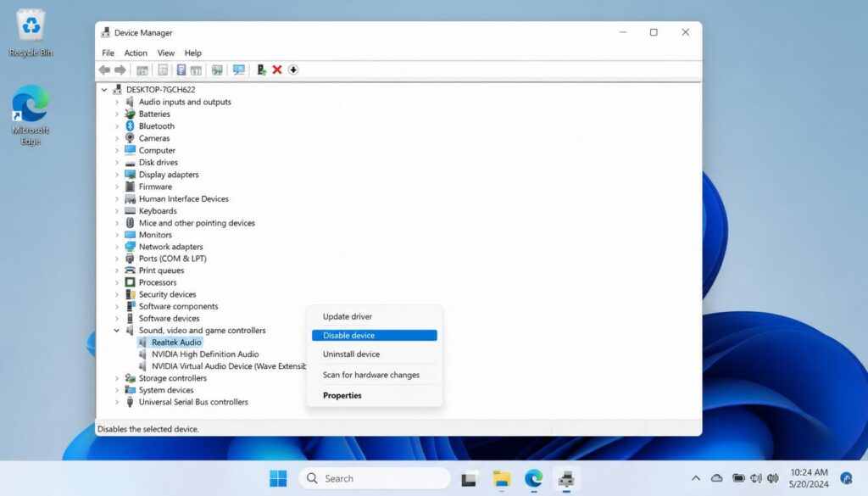Select the Software devices row
Image resolution: width=868 pixels, height=496 pixels.
169,319
